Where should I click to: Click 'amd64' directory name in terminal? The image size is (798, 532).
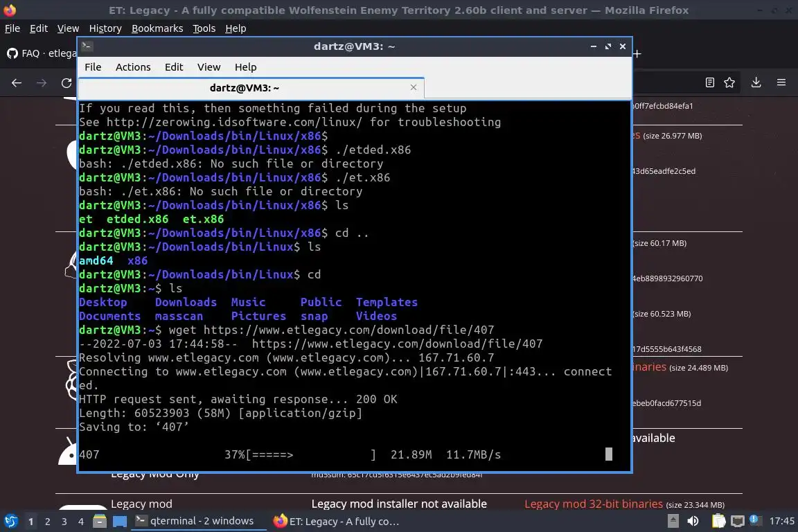96,260
